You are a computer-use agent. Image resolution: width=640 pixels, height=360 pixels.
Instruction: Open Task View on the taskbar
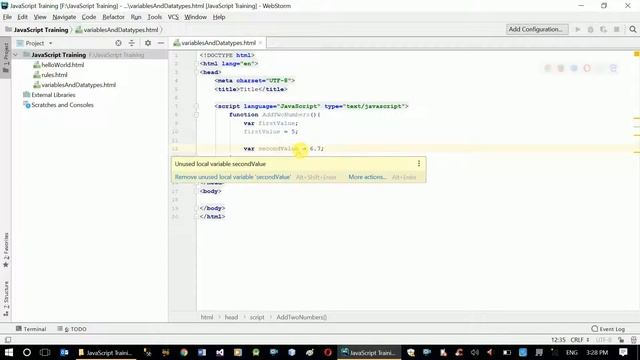tap(45, 352)
